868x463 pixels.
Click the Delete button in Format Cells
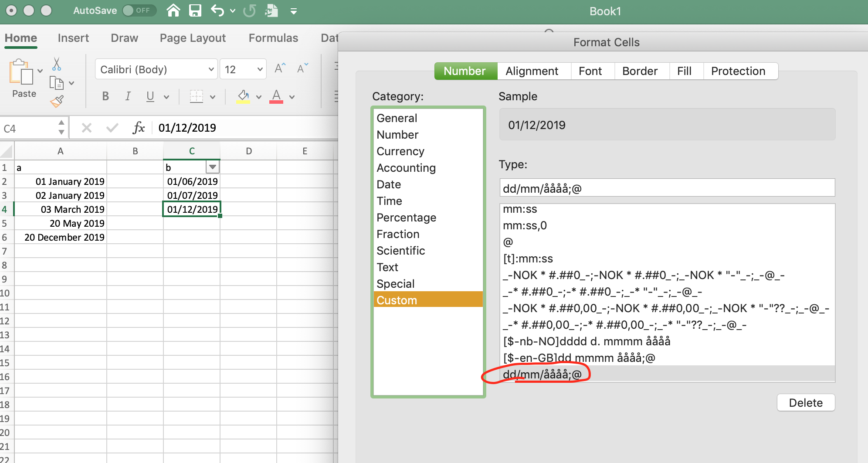click(806, 402)
